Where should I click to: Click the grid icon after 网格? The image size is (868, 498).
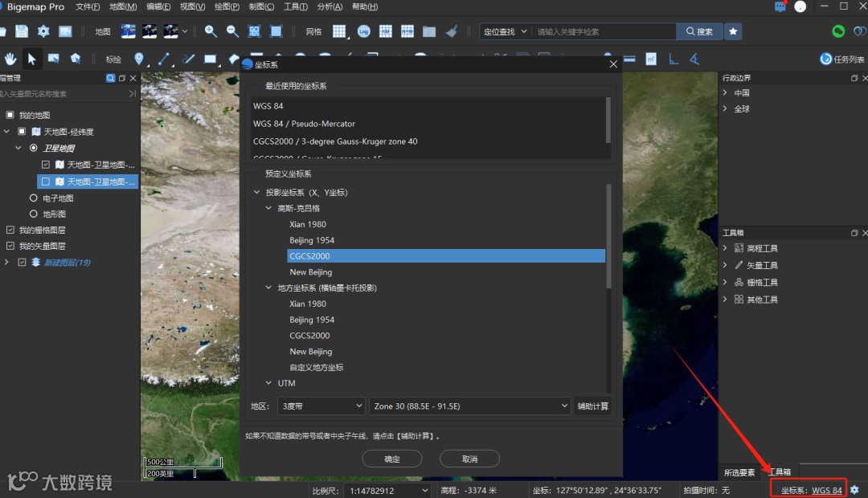(x=339, y=31)
